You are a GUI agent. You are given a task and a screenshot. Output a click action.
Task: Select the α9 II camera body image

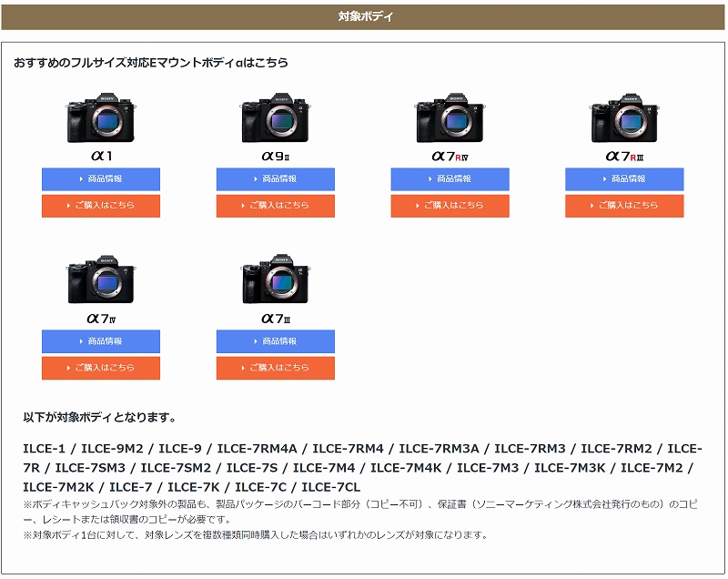coord(276,118)
